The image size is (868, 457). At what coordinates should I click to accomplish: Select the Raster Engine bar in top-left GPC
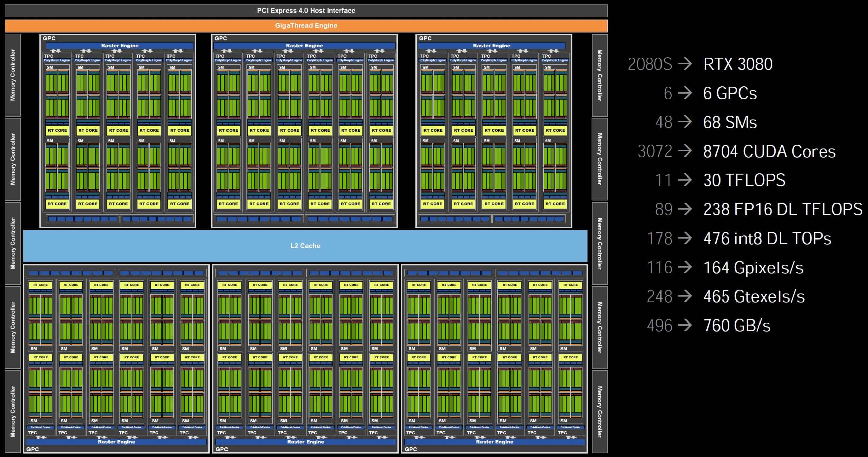click(120, 46)
